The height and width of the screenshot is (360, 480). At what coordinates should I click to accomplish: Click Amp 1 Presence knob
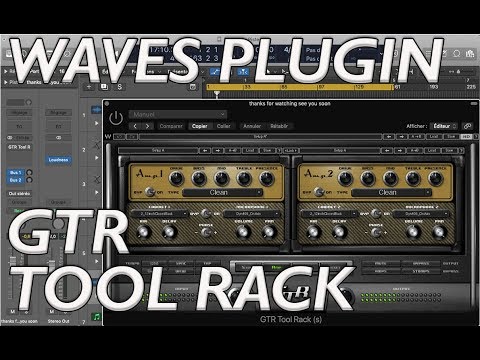coord(267,179)
